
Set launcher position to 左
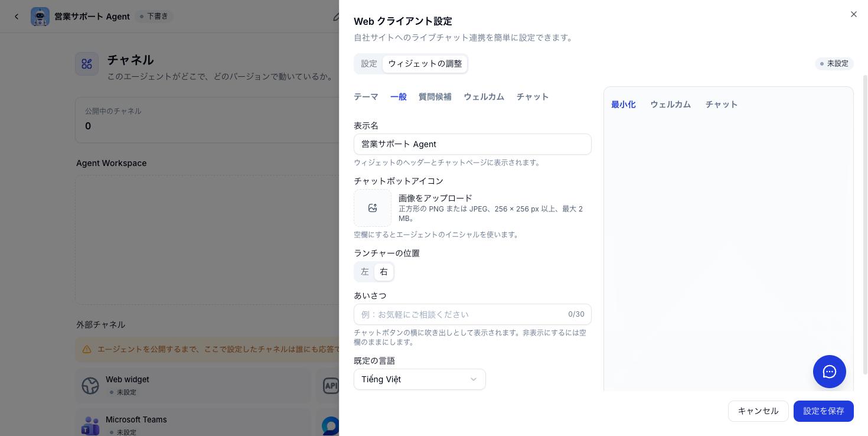[x=365, y=272]
